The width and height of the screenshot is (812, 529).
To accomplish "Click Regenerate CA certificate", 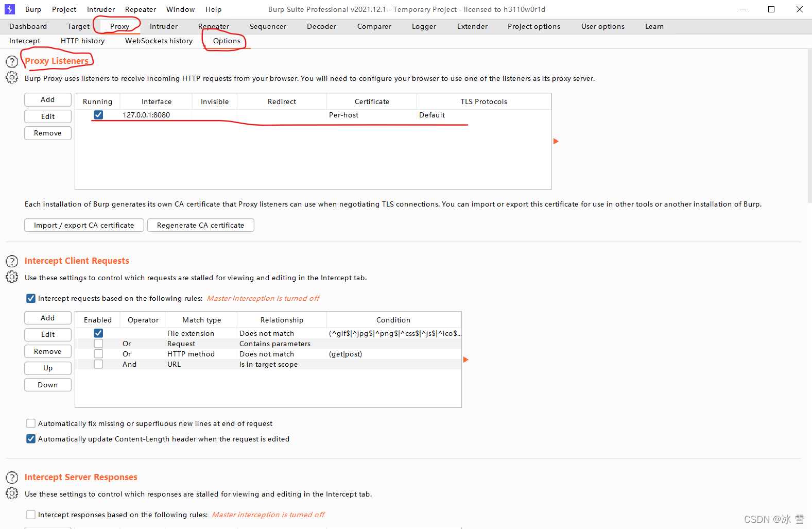I will (201, 225).
